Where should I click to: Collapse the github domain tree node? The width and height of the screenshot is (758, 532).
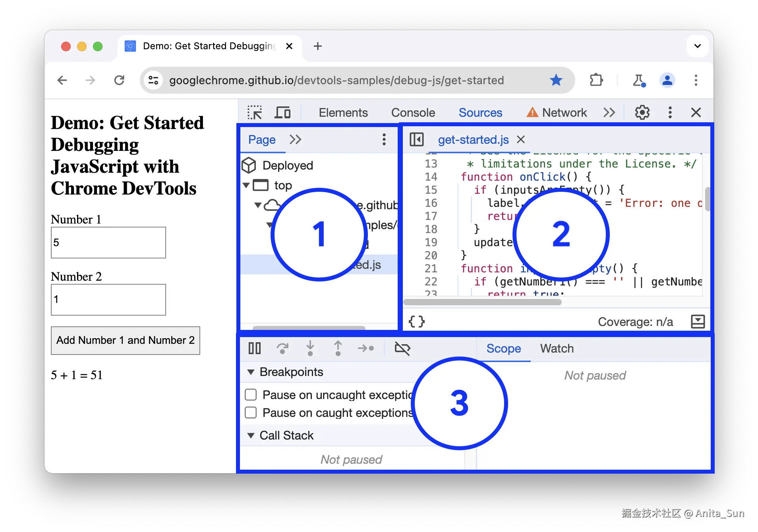coord(258,205)
